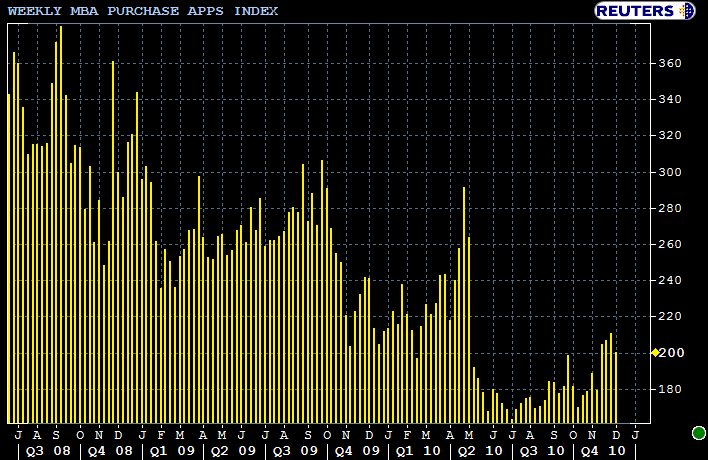
Task: Select the Q3 10 quarter label
Action: pyautogui.click(x=541, y=450)
